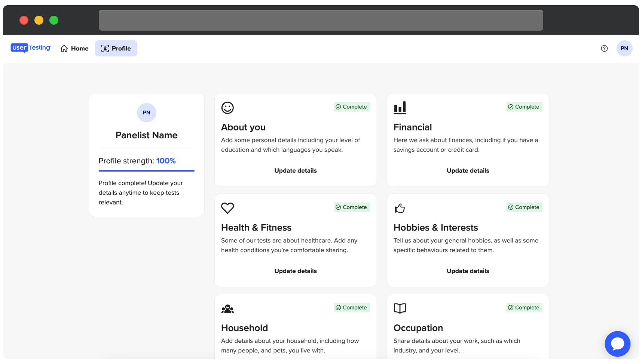
Task: Click the PN avatar above Panelist Name
Action: point(147,112)
